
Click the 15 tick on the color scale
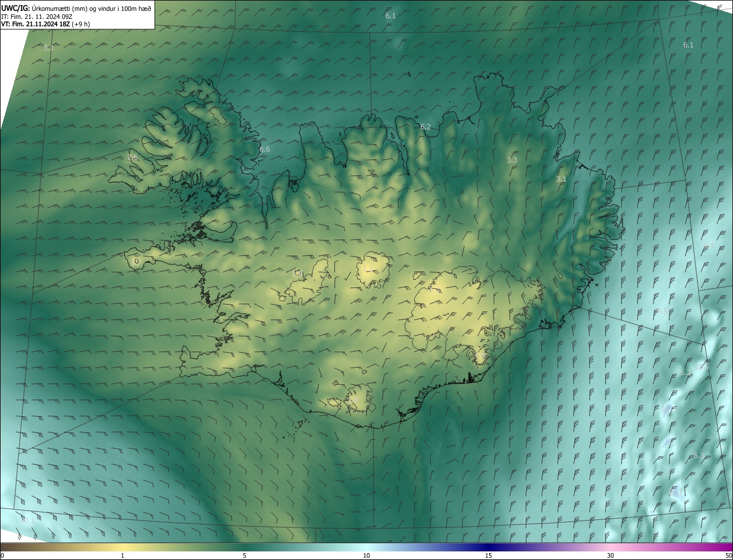(488, 555)
